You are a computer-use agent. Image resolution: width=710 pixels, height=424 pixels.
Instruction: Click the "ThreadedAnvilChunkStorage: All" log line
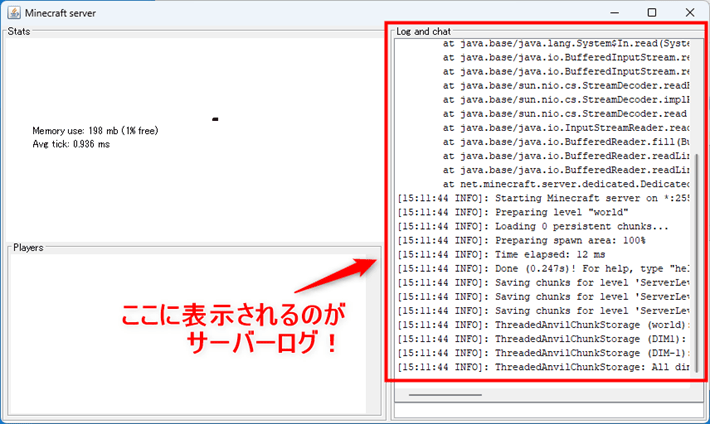(543, 367)
